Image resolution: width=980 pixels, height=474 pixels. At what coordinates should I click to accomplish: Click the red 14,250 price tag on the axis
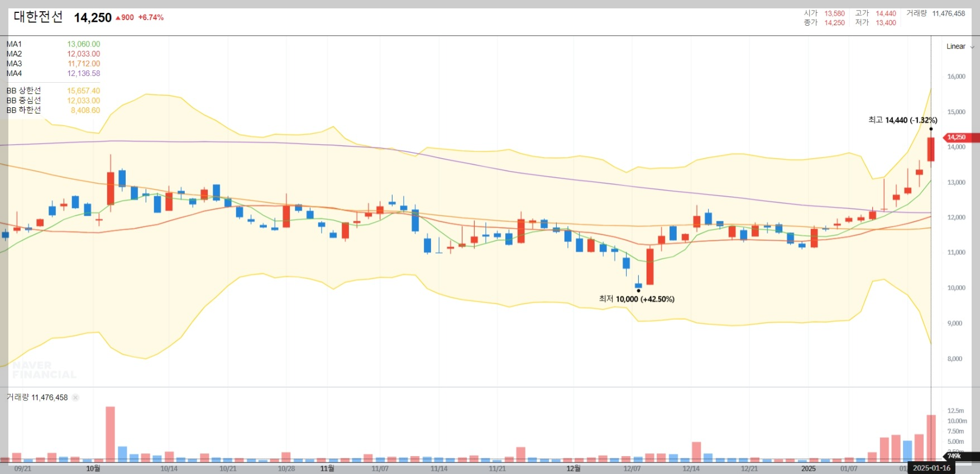(960, 138)
